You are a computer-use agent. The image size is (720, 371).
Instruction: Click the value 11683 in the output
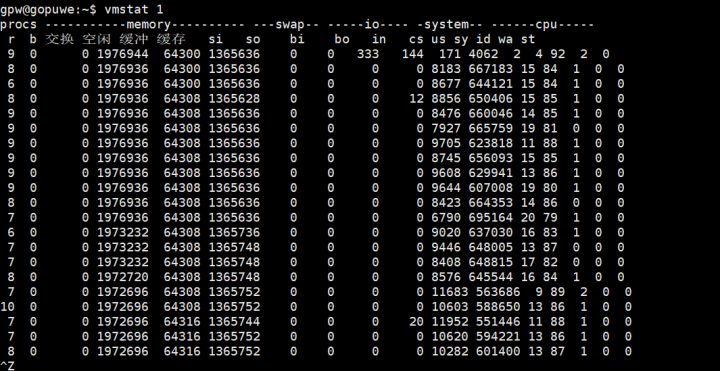click(450, 292)
